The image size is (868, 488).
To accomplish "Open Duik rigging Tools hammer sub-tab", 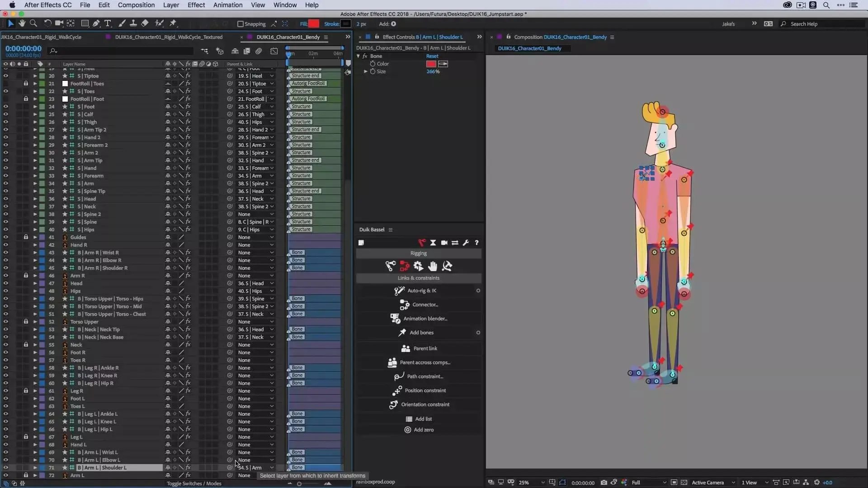I will coord(447,266).
